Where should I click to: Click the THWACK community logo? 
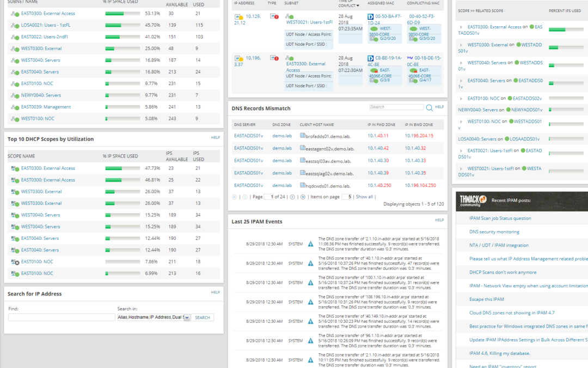pyautogui.click(x=473, y=201)
